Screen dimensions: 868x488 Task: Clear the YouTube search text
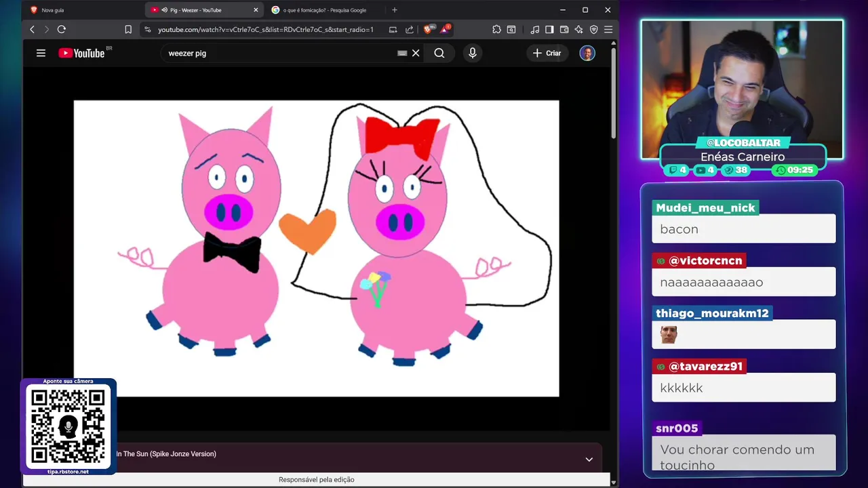(x=416, y=53)
